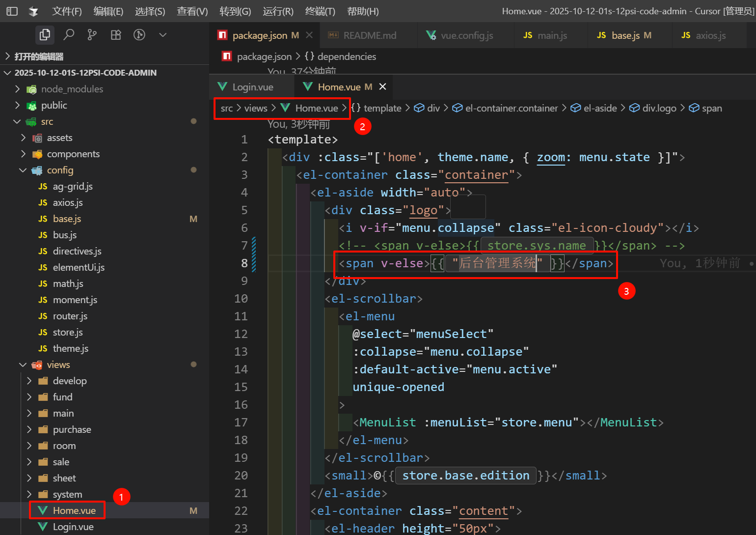Switch to the vue.config.js tab
The image size is (756, 535).
tap(466, 35)
